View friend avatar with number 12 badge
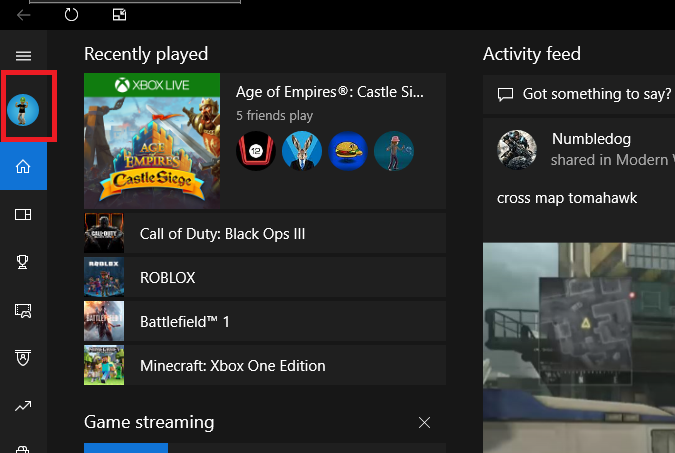This screenshot has width=675, height=453. [256, 151]
